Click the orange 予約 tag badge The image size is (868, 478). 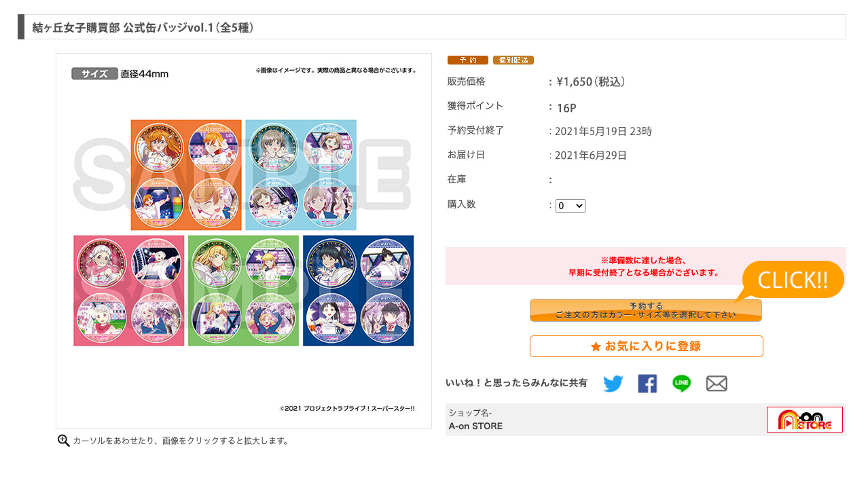[468, 60]
